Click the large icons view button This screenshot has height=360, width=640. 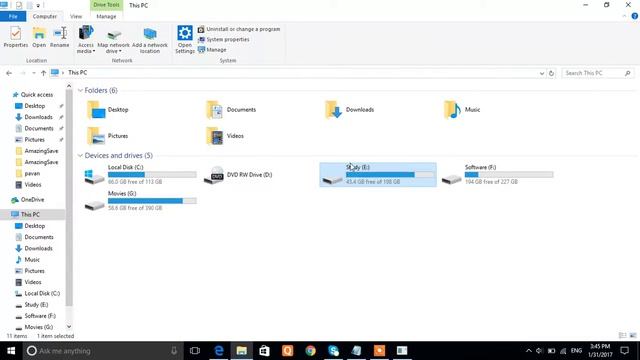(x=633, y=336)
